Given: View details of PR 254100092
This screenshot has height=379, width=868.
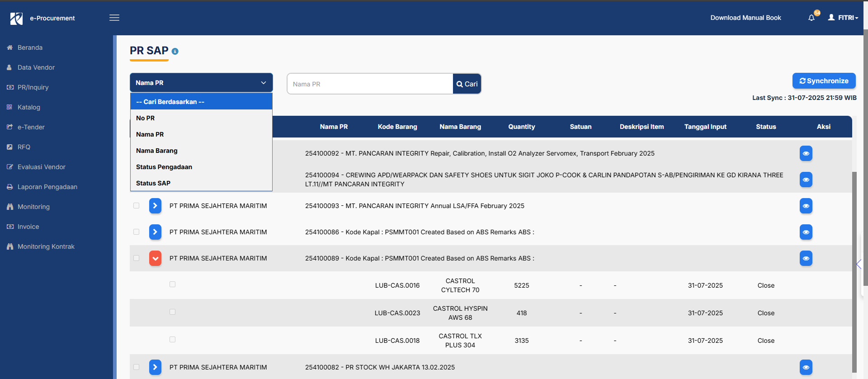Looking at the screenshot, I should pyautogui.click(x=806, y=153).
